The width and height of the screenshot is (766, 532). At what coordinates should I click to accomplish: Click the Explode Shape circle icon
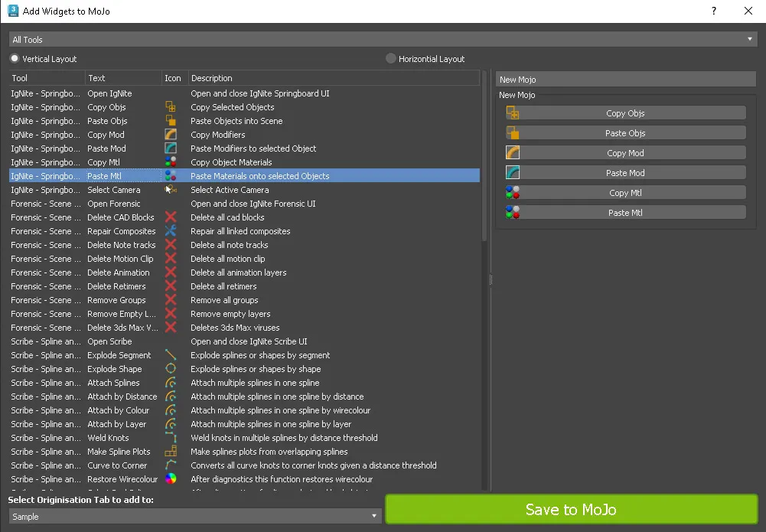[171, 368]
